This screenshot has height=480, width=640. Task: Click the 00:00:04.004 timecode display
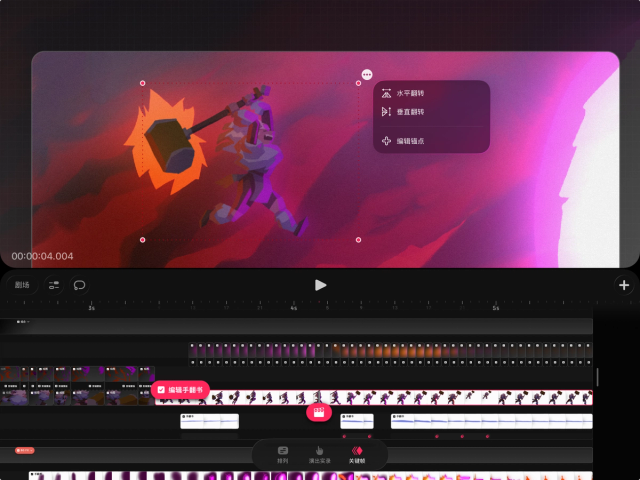pyautogui.click(x=42, y=256)
